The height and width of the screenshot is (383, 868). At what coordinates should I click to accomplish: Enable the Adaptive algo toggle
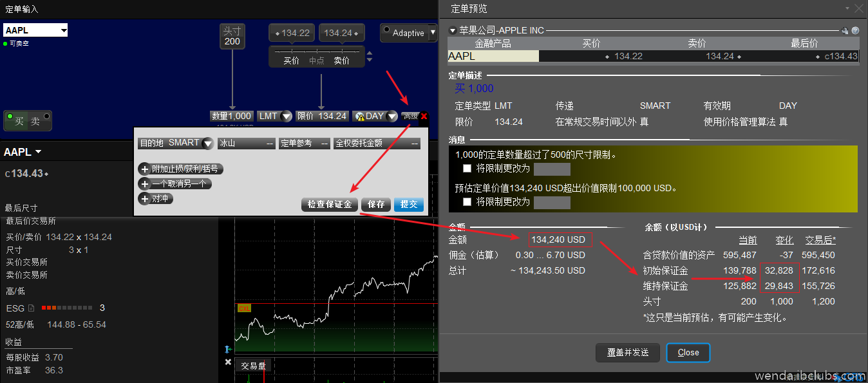click(386, 30)
